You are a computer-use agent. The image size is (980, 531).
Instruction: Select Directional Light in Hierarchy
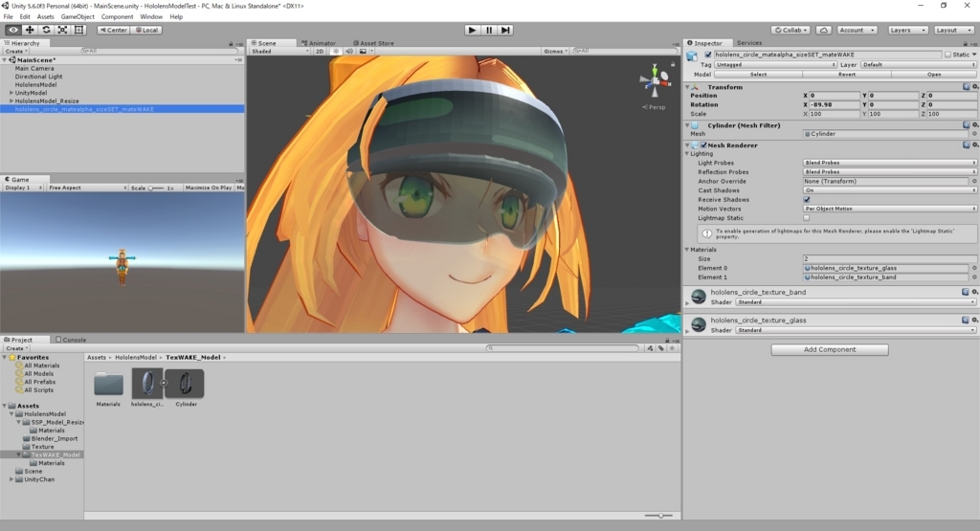(x=38, y=77)
